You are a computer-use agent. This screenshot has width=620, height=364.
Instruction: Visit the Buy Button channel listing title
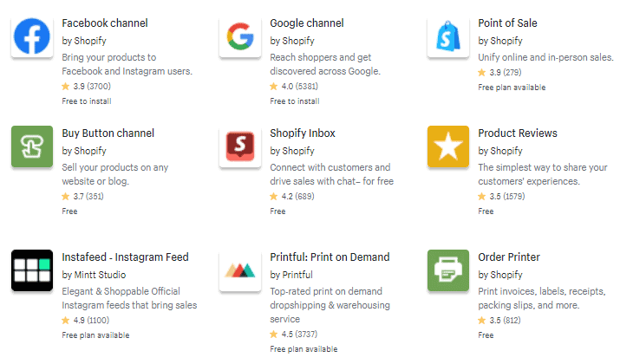[108, 133]
